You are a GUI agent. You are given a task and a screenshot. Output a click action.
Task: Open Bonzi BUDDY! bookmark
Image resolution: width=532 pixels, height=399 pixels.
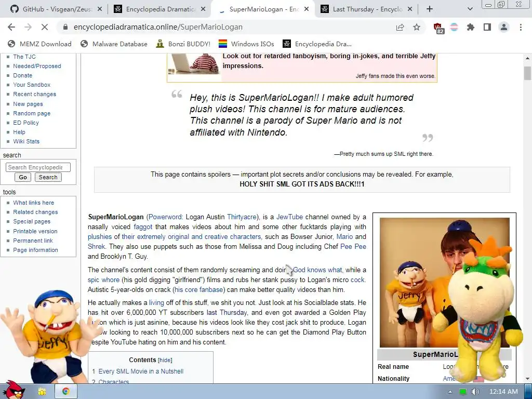tap(183, 44)
